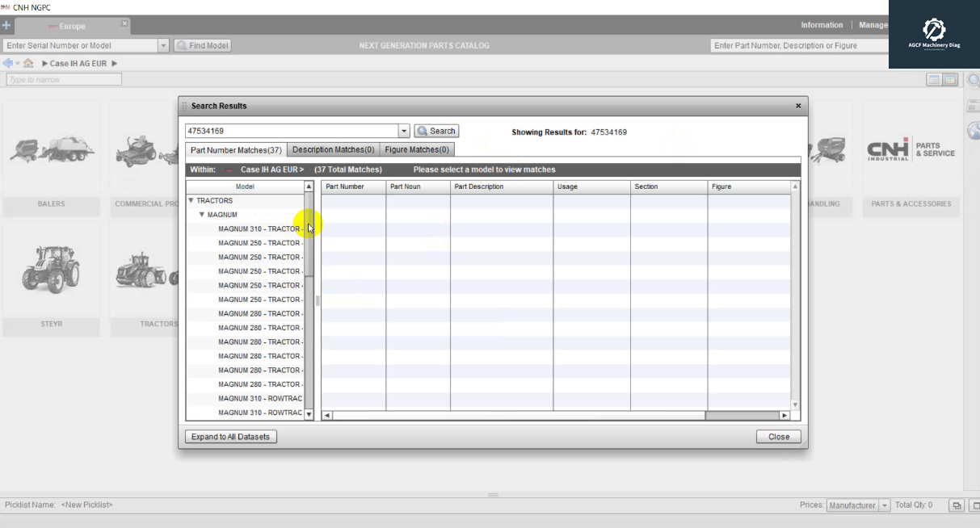Switch to Figure Matches(0) tab
Screen dimensions: 980x528
tap(416, 150)
